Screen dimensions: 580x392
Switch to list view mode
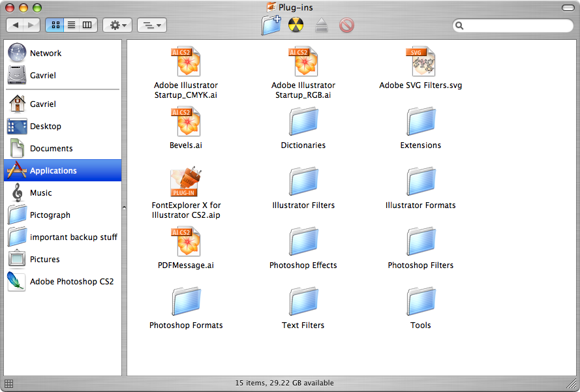point(71,25)
